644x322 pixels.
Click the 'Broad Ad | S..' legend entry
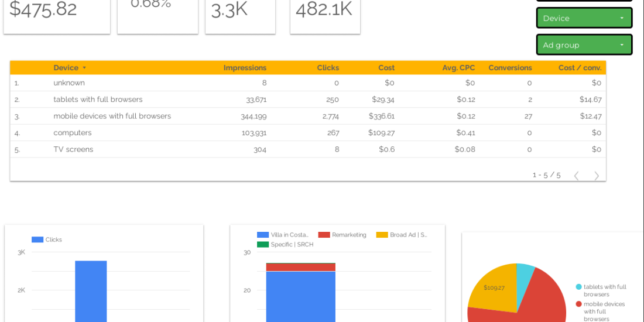[402, 235]
